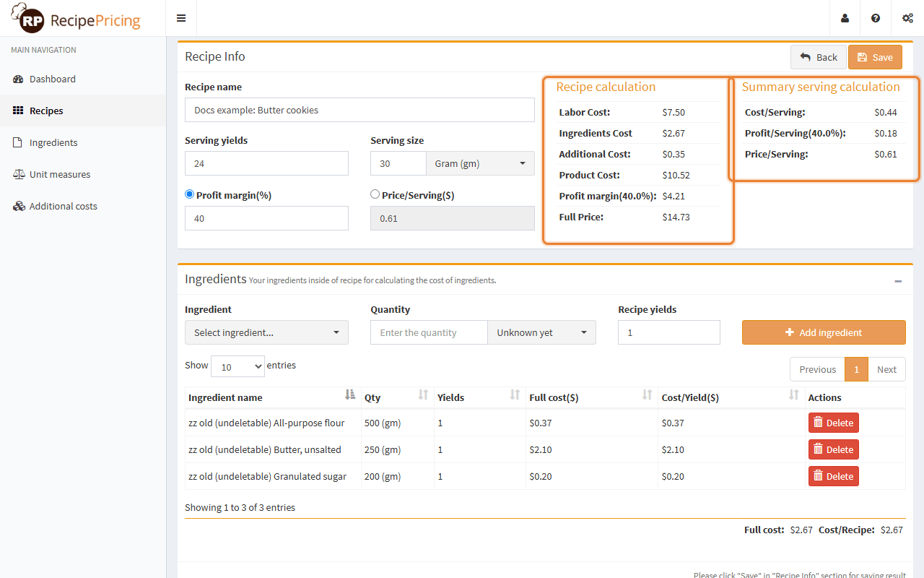Open Ingredients in navigation

point(83,143)
